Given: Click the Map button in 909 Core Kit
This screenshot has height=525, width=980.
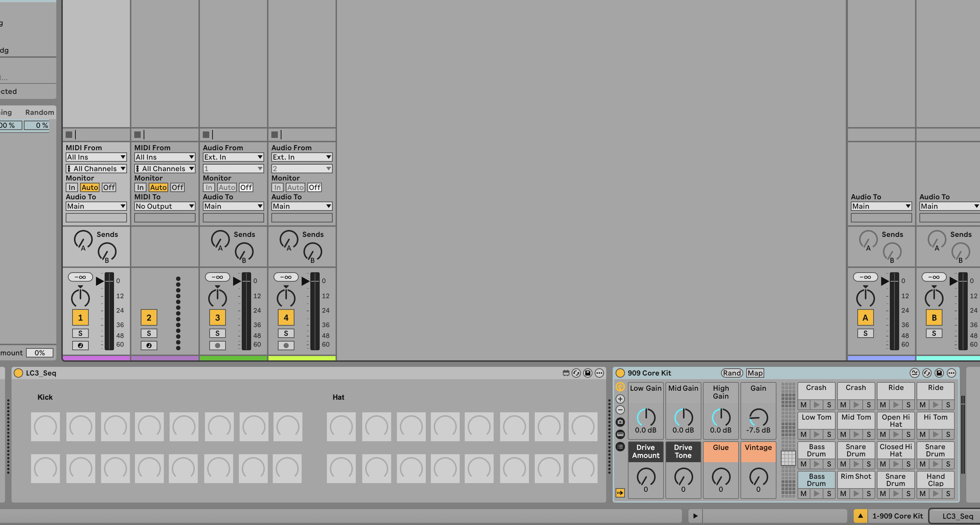Looking at the screenshot, I should (755, 373).
